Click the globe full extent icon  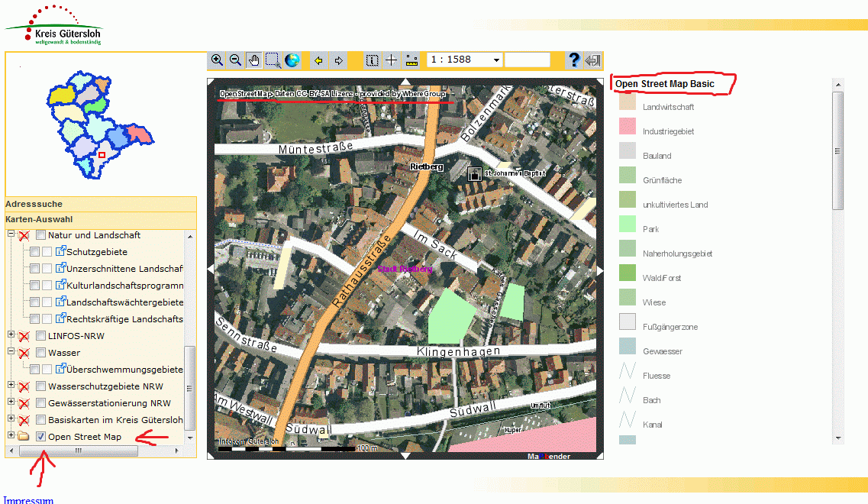coord(292,60)
